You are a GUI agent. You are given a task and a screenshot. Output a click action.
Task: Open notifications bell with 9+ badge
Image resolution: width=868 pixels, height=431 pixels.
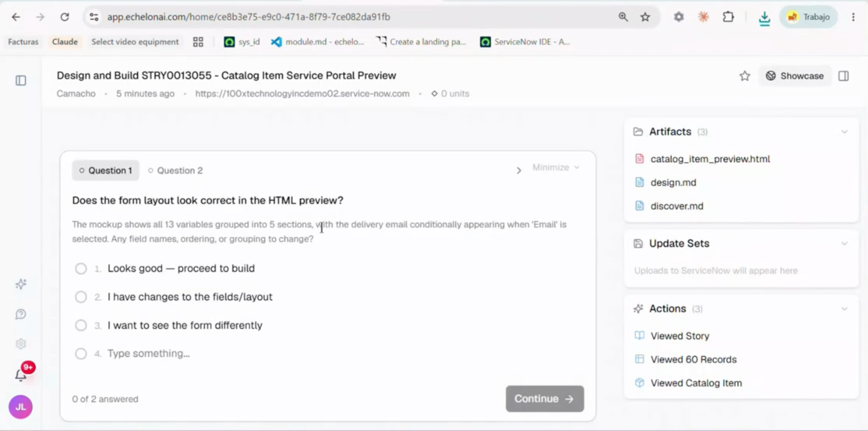click(x=21, y=375)
